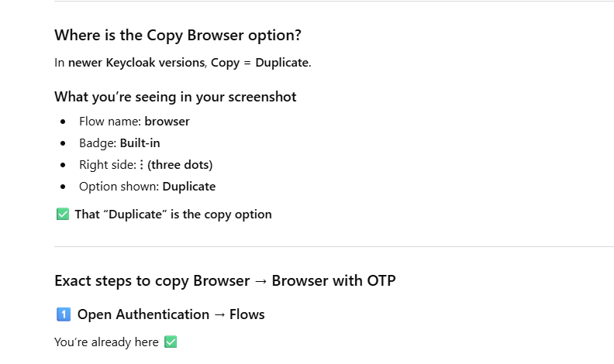This screenshot has width=614, height=364.
Task: Click the bold "(three dots)" text
Action: click(180, 165)
